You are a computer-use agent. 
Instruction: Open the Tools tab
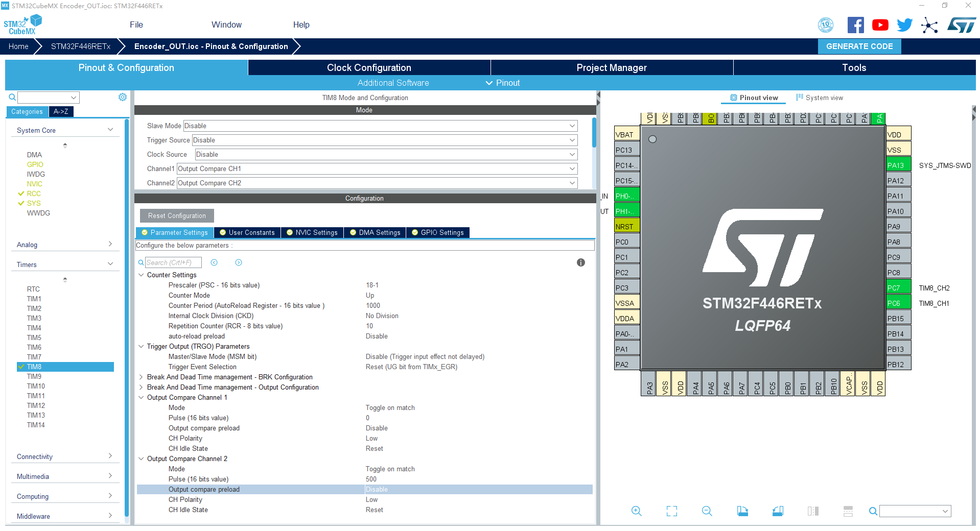click(x=854, y=67)
